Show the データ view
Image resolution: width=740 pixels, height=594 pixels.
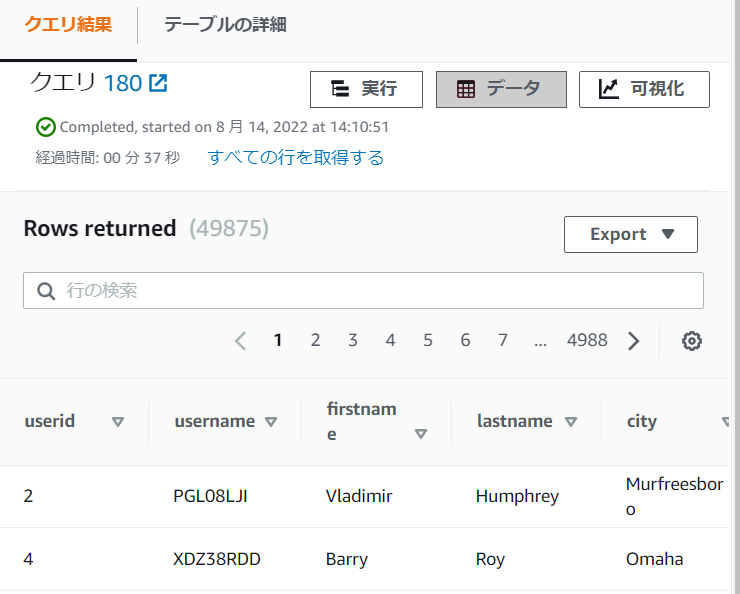click(501, 89)
